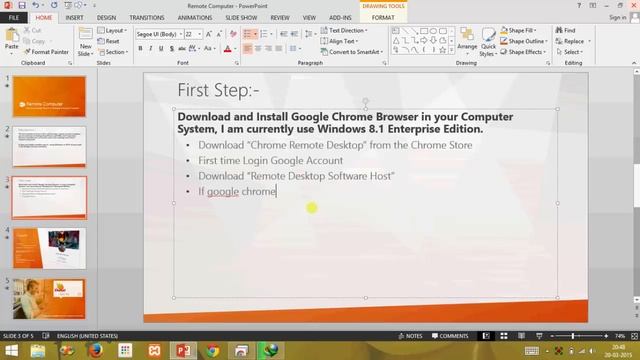Toggle Italic formatting
640x360 pixels.
151,49
